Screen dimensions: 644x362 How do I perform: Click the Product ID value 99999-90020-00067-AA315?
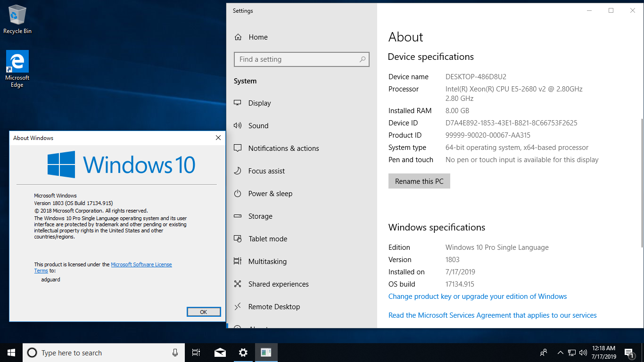(x=488, y=135)
